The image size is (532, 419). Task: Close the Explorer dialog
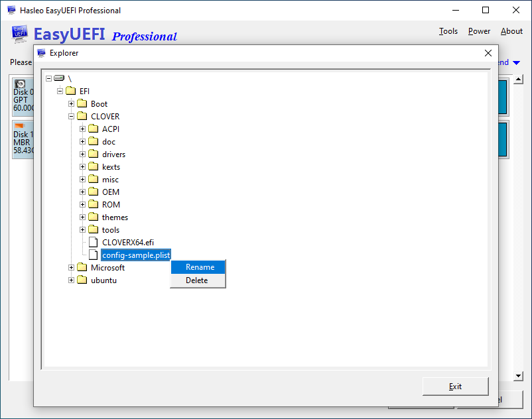point(488,53)
